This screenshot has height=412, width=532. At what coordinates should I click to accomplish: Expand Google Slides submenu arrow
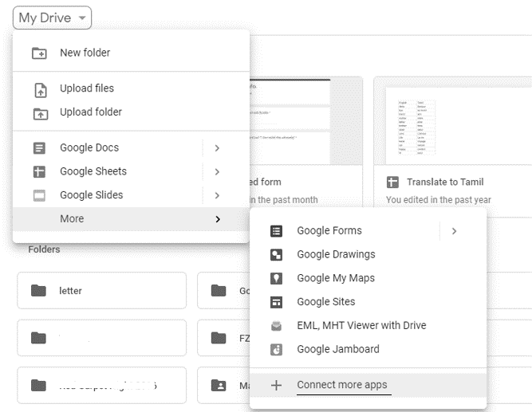point(217,196)
